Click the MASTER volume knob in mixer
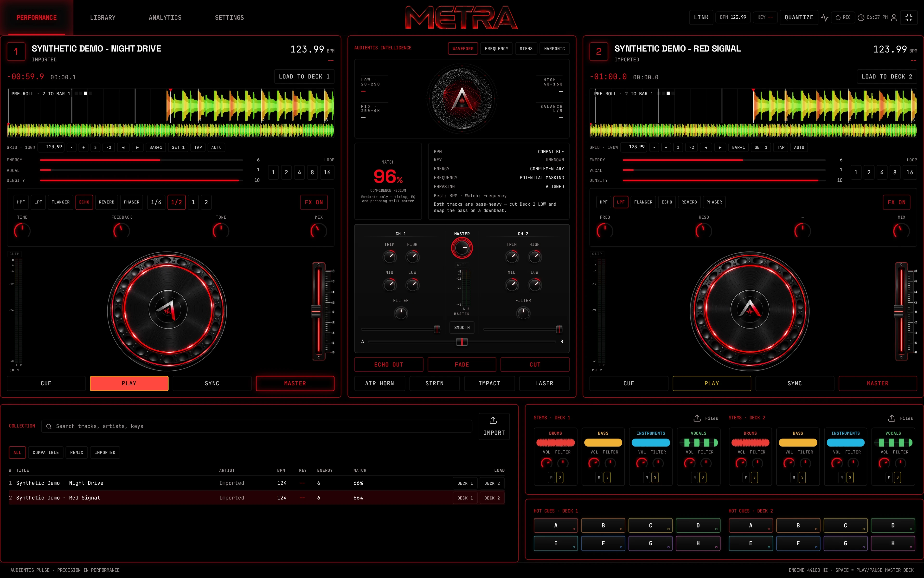The width and height of the screenshot is (924, 578). click(x=462, y=248)
